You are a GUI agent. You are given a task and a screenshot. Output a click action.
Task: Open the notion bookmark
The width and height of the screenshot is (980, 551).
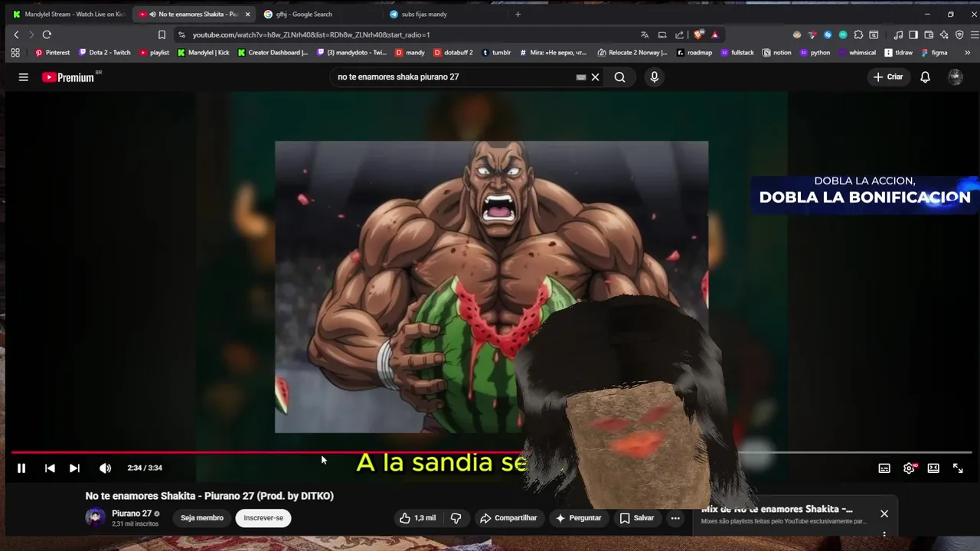pyautogui.click(x=776, y=53)
